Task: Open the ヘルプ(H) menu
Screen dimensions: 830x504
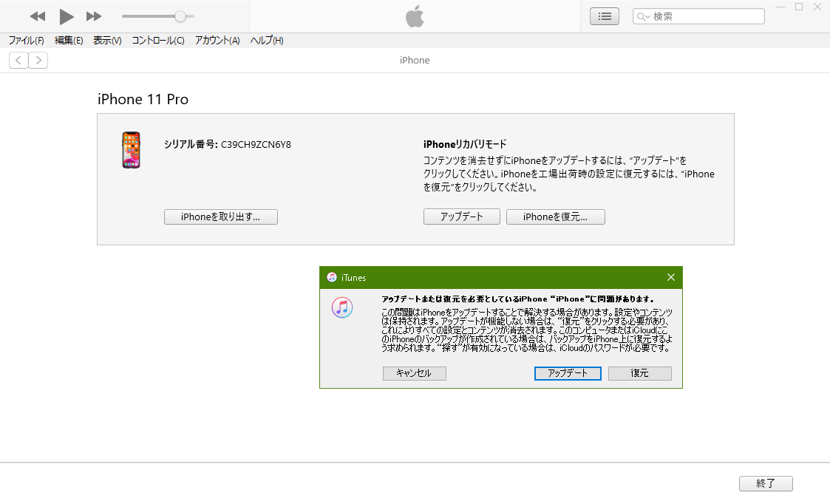Action: tap(266, 40)
